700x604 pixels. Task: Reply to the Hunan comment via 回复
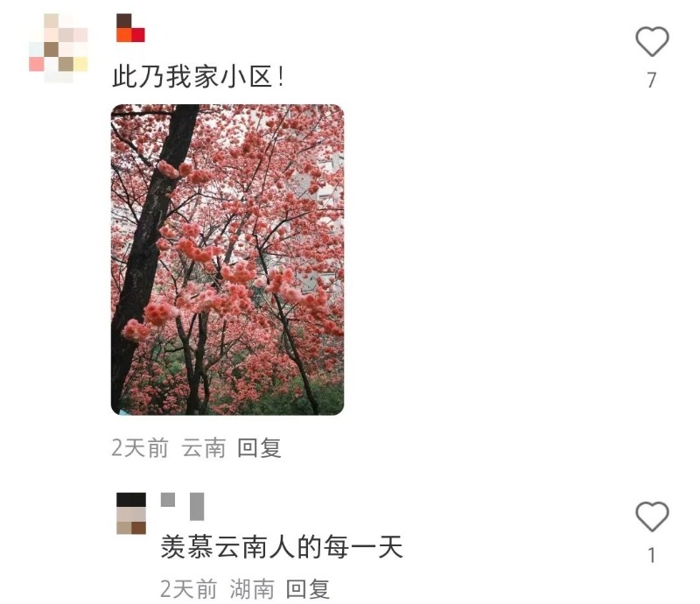(x=308, y=589)
